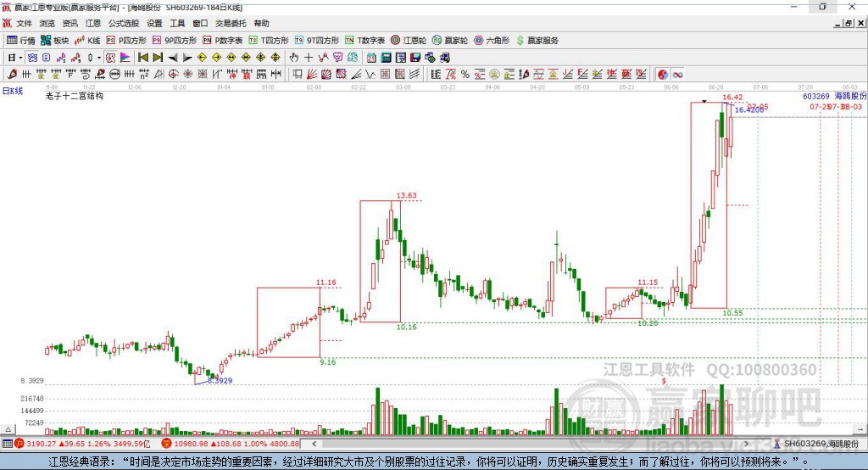
Task: Click the 老子十二宫结构 chart title
Action: (75, 96)
